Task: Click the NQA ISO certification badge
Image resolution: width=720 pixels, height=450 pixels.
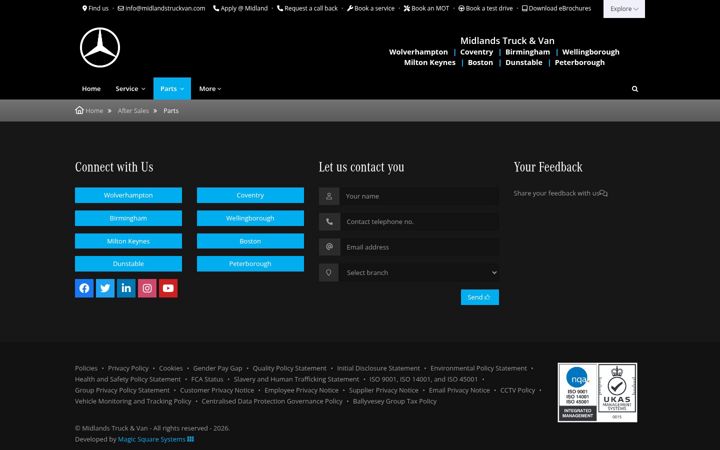Action: coord(577,393)
